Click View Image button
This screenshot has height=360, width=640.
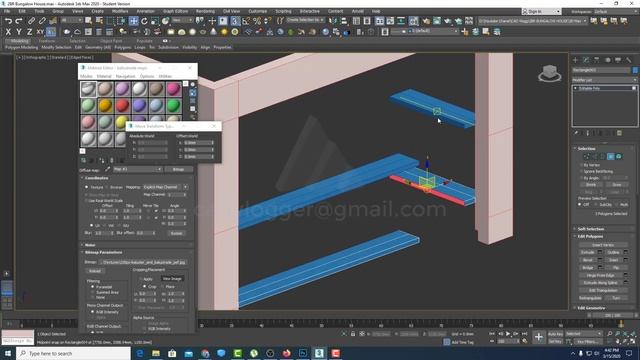pyautogui.click(x=172, y=279)
